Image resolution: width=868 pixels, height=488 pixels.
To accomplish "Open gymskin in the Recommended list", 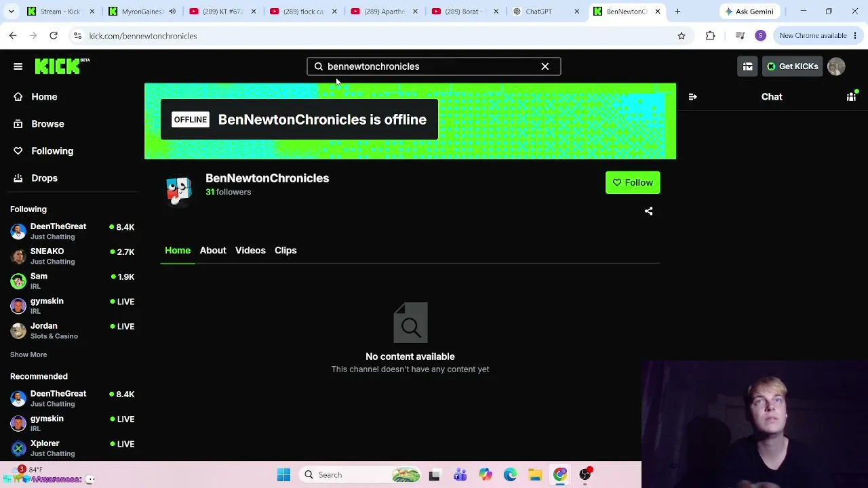I will 72,423.
